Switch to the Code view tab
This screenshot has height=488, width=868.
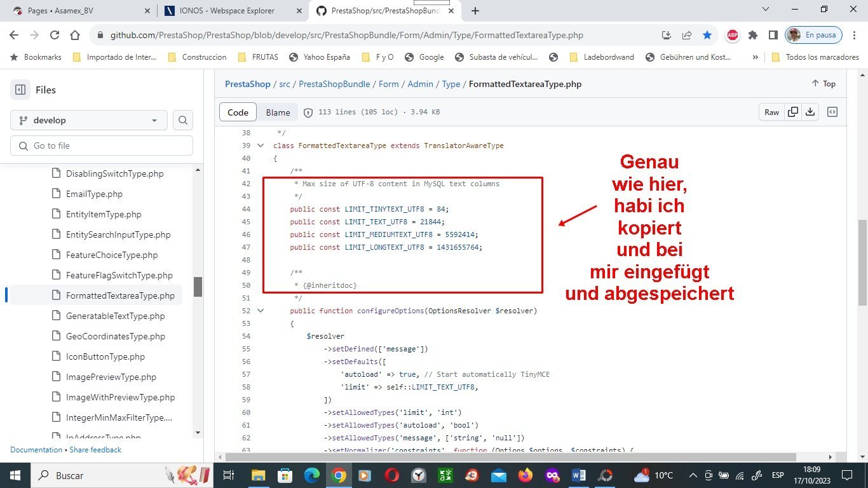point(238,112)
